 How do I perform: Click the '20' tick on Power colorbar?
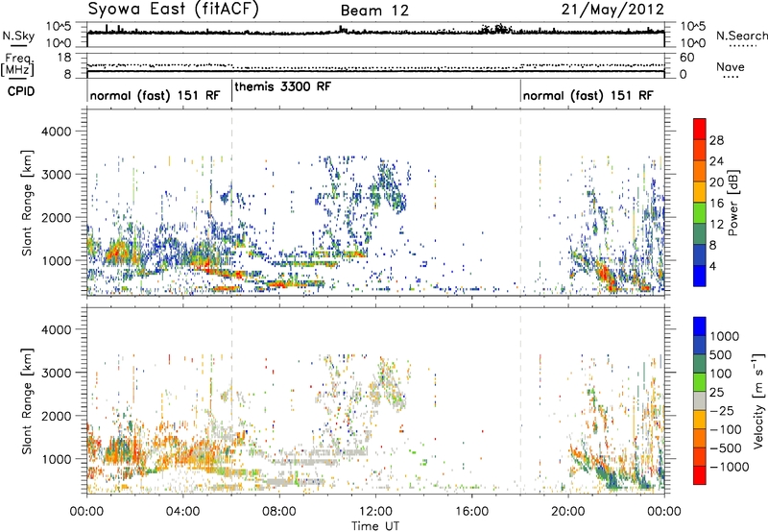716,182
